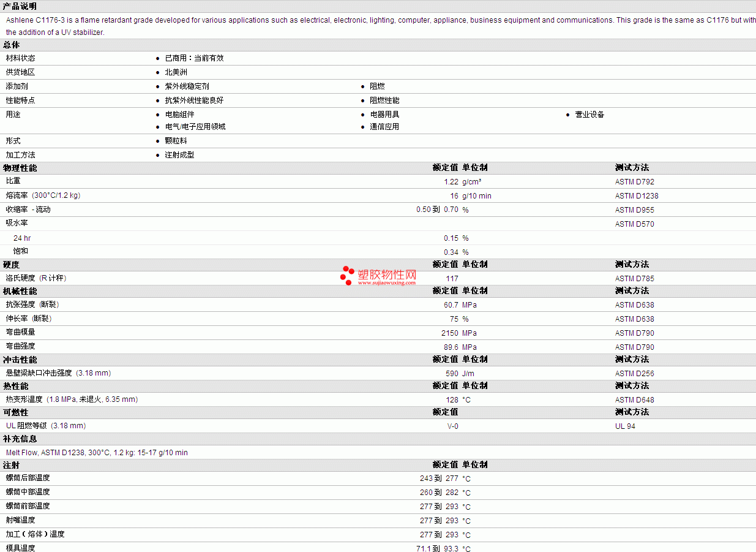
Task: Select the 590 J/m impact value
Action: point(460,374)
